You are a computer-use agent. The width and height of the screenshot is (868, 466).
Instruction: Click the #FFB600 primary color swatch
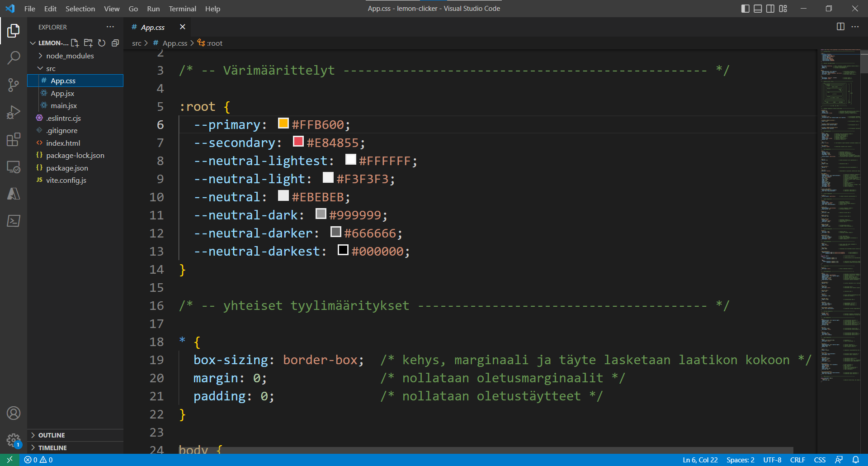(283, 123)
